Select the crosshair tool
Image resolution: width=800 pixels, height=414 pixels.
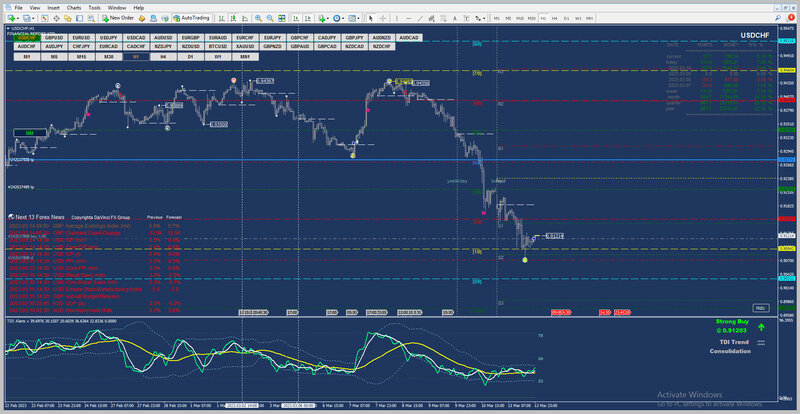click(x=383, y=18)
